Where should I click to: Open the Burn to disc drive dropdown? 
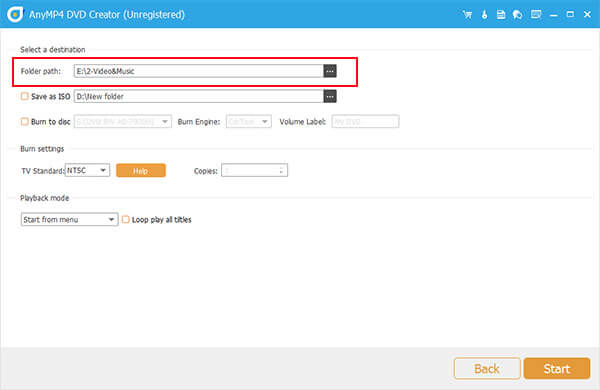tap(123, 122)
